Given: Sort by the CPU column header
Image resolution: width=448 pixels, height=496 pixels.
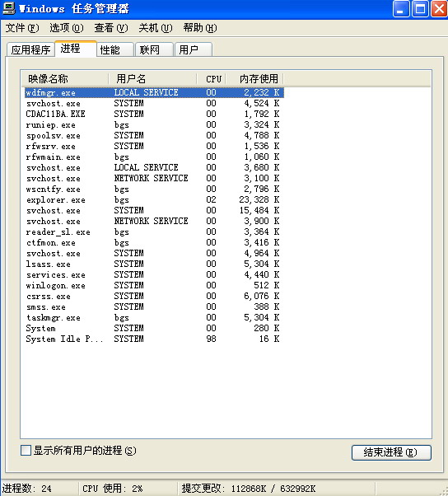Looking at the screenshot, I should pyautogui.click(x=211, y=78).
